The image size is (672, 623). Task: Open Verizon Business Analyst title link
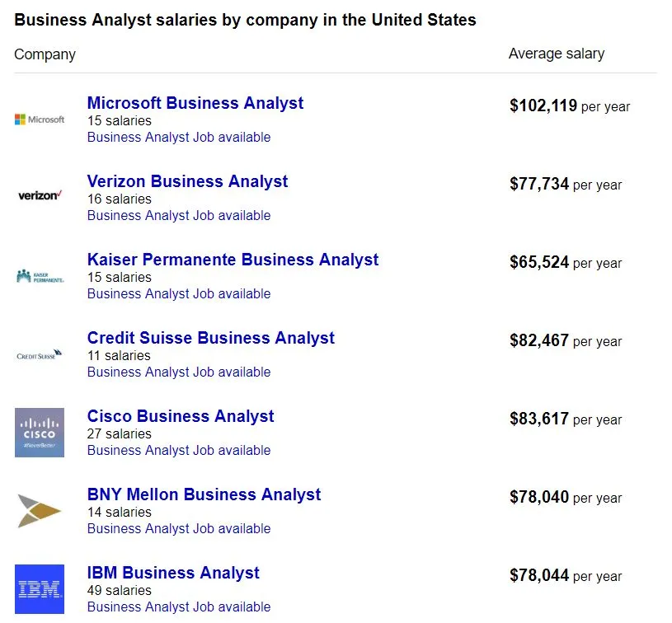188,181
